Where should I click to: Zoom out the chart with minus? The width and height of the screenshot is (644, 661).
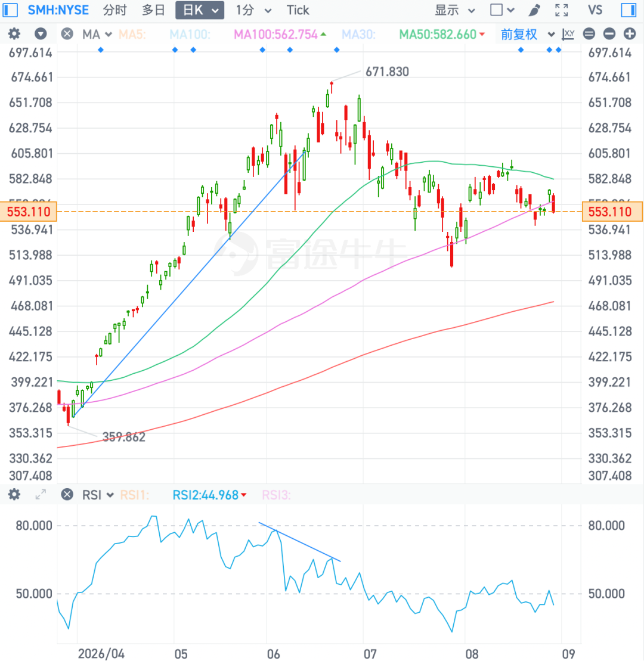609,34
